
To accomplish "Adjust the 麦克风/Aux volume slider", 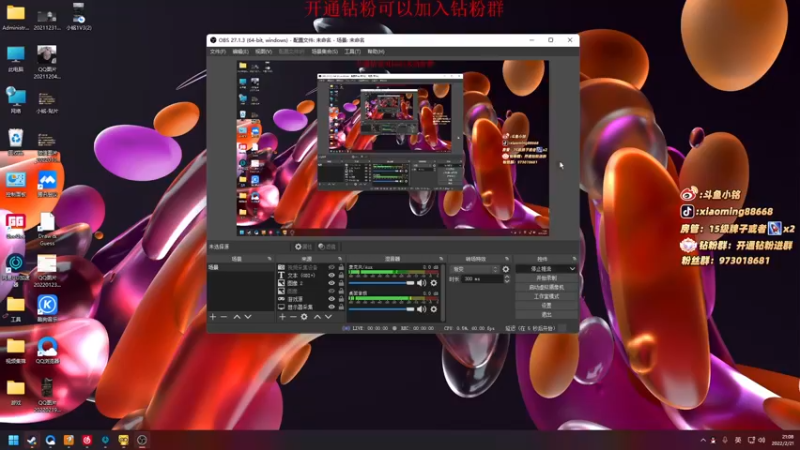I will pos(382,283).
